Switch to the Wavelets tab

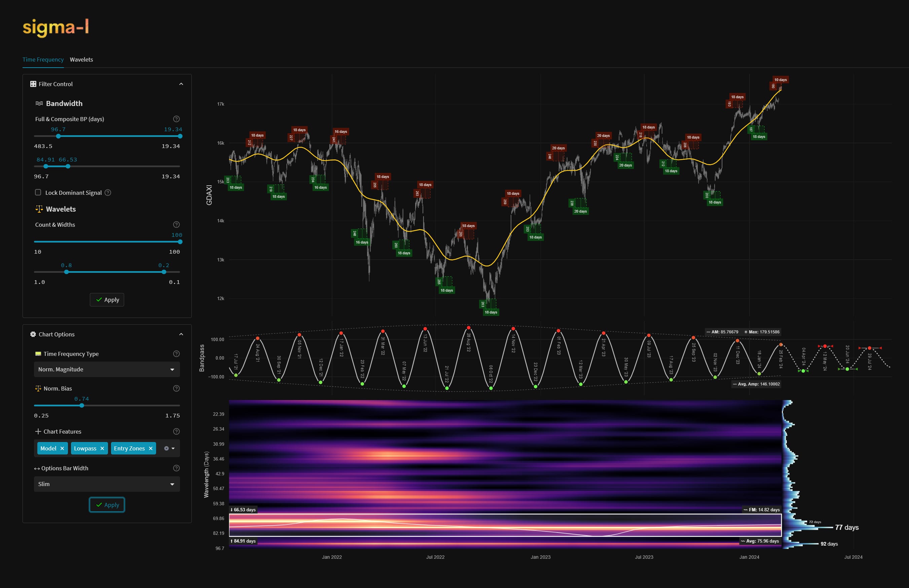[81, 60]
